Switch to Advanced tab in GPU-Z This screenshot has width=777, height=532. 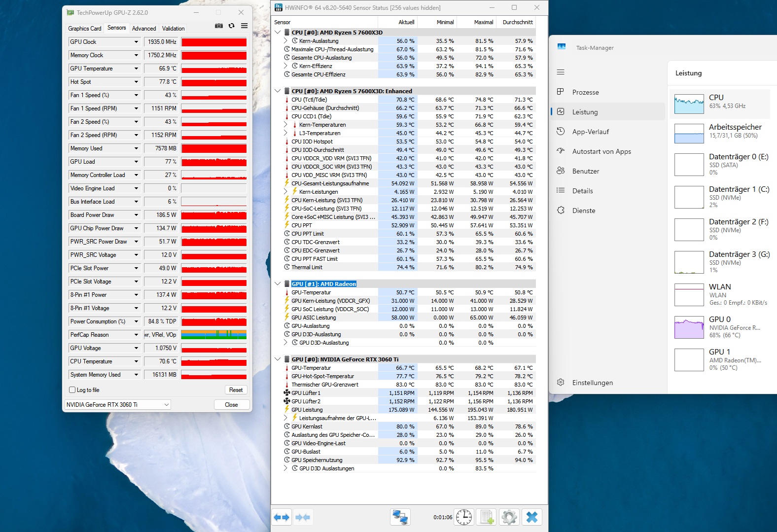(x=144, y=29)
